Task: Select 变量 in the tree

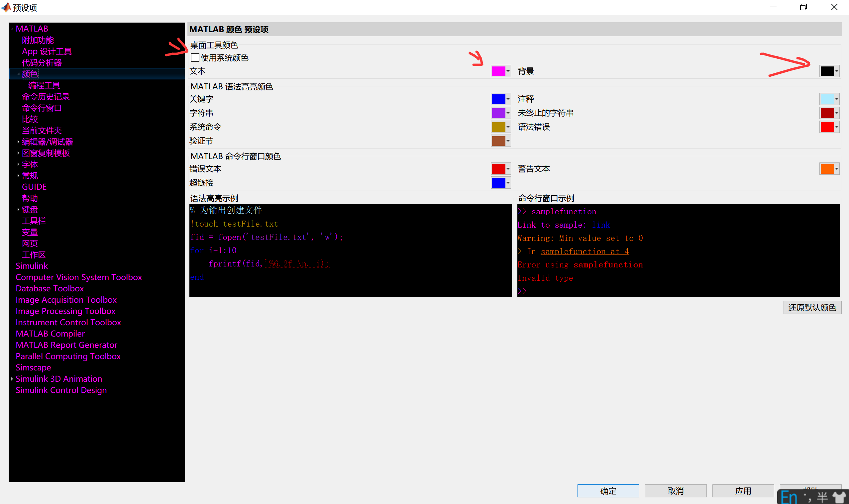Action: point(30,232)
